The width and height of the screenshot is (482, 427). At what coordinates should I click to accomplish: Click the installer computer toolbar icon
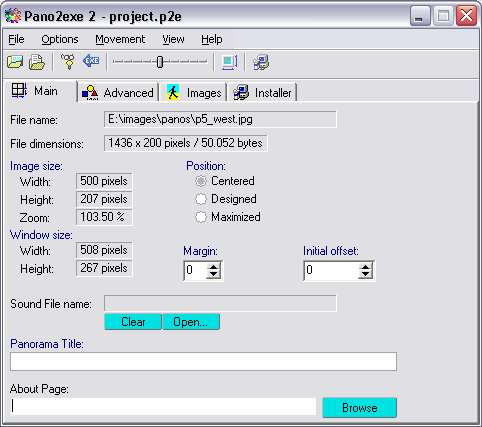point(261,62)
